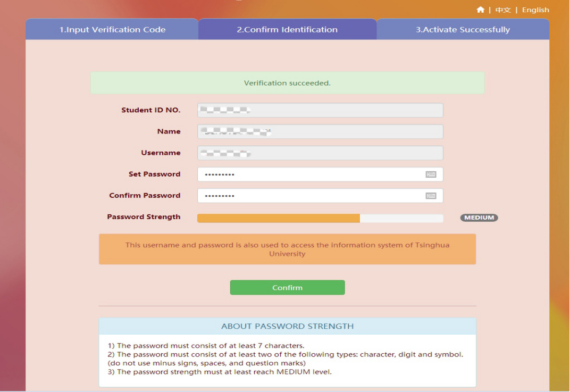The image size is (570, 392).
Task: Open virtual keyboard in Set Password field
Action: click(431, 174)
